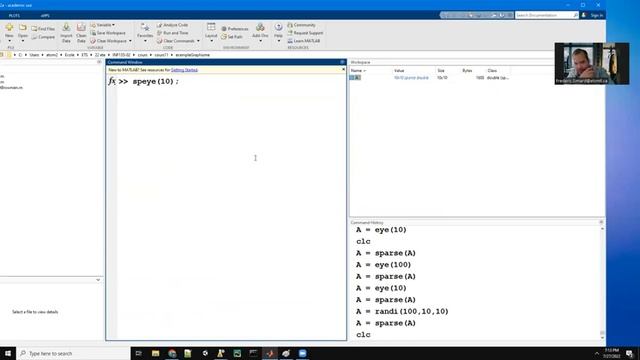Open the Getting Started link
The image size is (640, 360).
[x=184, y=70]
